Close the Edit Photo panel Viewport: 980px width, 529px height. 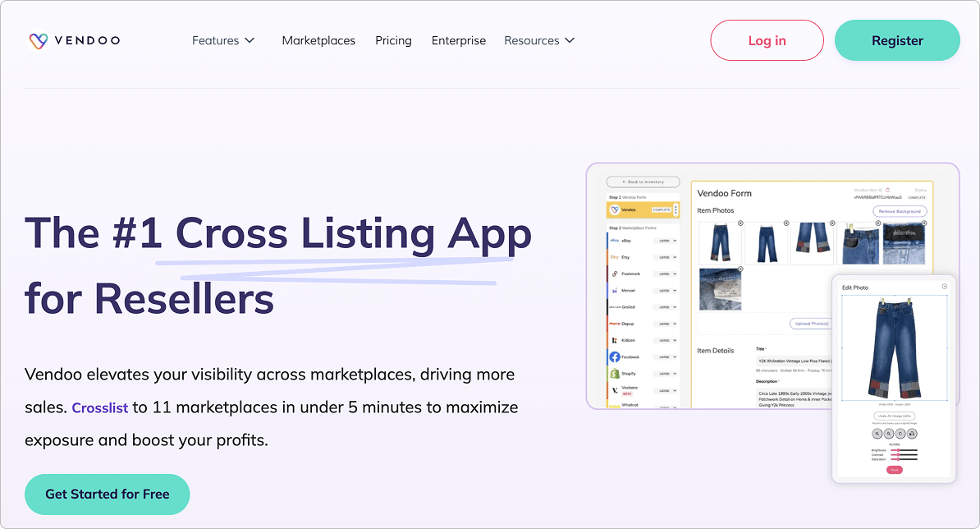[945, 287]
